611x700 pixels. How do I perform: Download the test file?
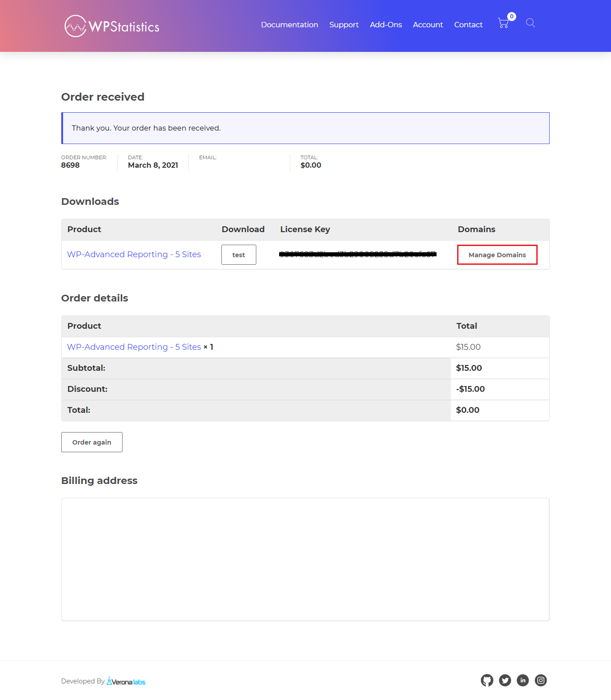(238, 255)
